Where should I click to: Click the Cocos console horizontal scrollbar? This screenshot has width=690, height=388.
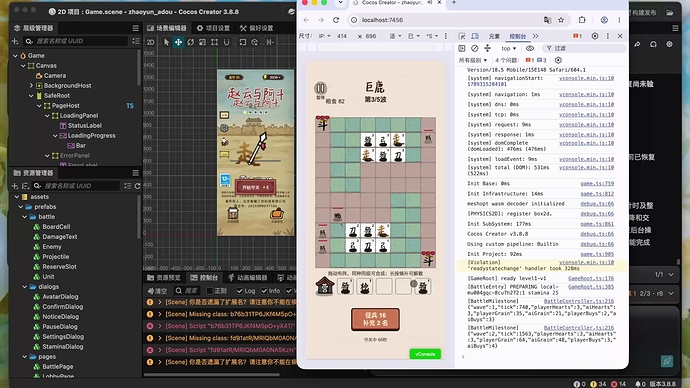212,375
